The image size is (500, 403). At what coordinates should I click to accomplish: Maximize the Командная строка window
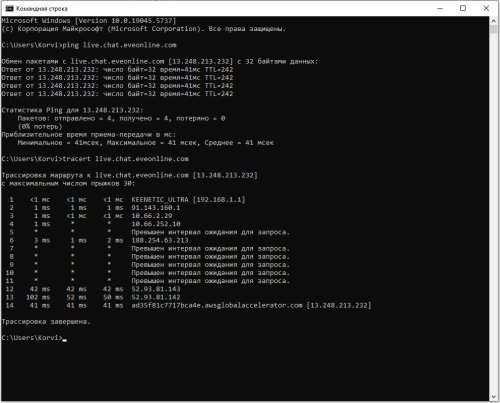pos(463,8)
